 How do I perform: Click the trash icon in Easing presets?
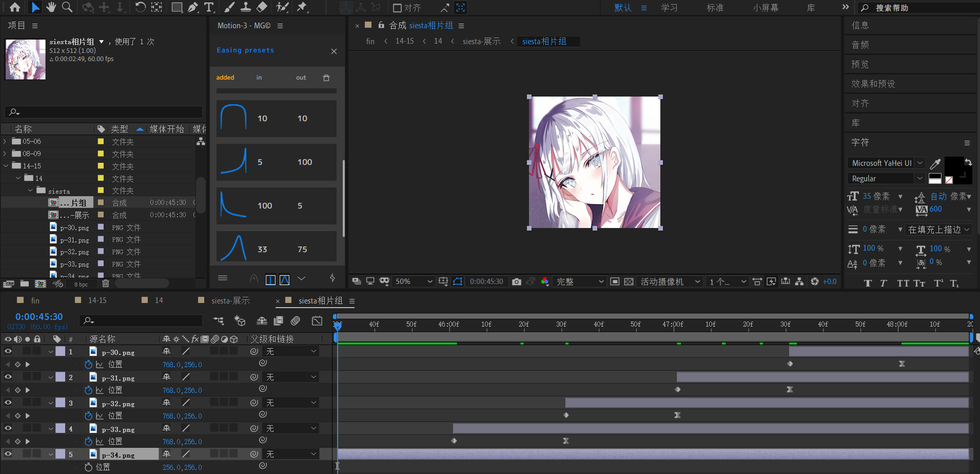point(326,78)
